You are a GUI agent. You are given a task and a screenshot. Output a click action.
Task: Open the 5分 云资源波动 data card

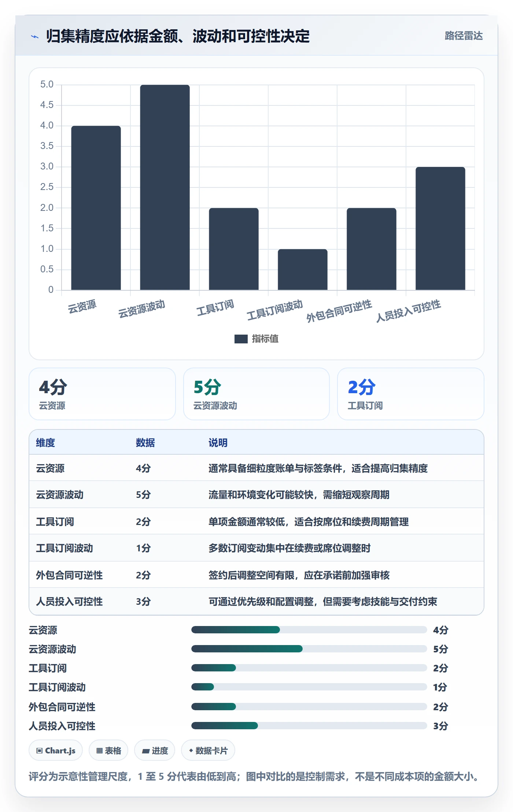(x=256, y=394)
